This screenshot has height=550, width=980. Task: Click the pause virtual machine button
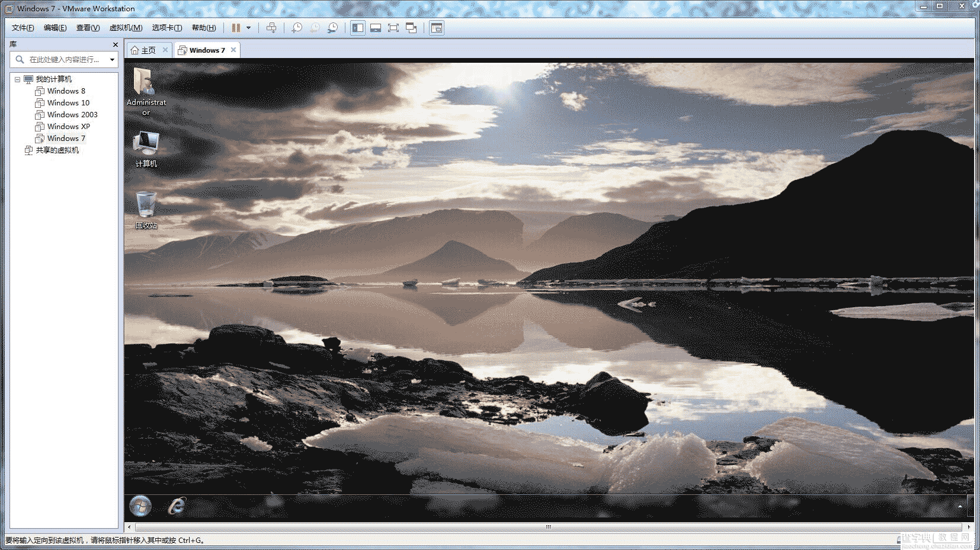236,28
